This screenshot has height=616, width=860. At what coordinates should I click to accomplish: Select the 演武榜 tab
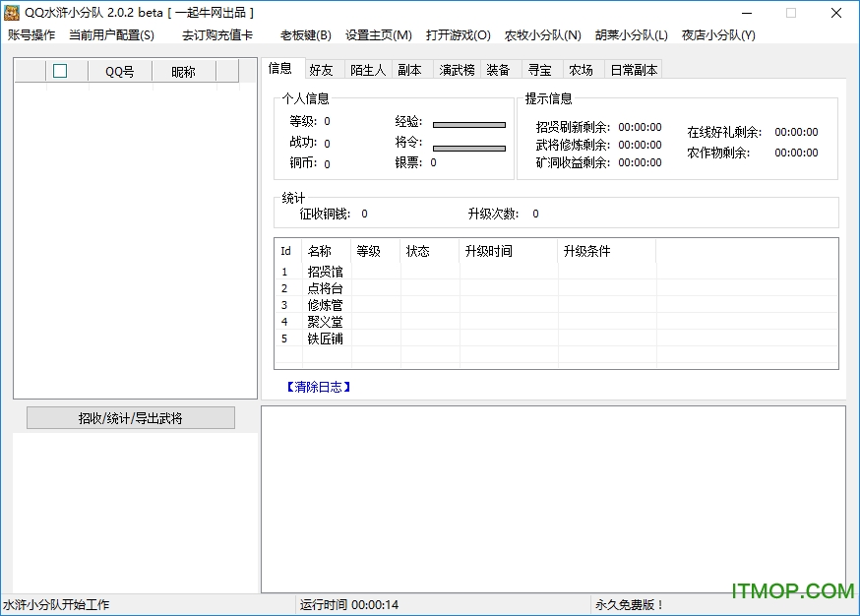click(457, 70)
